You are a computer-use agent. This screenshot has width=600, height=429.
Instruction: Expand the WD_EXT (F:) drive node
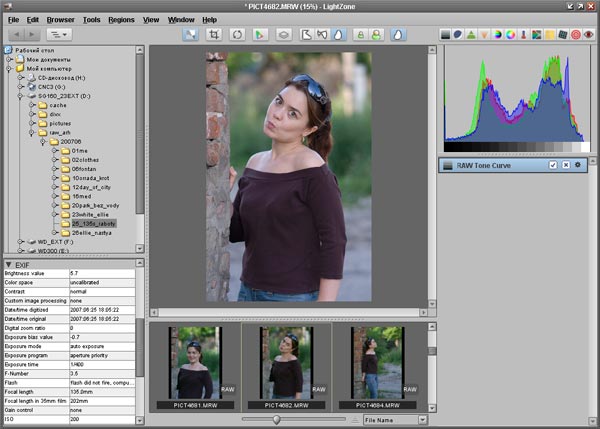[x=18, y=242]
